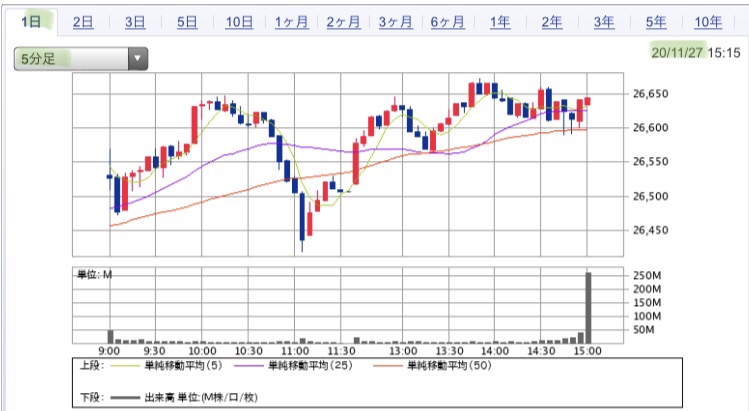749x411 pixels.
Task: Switch to the 6ヶ月 tab
Action: (447, 22)
